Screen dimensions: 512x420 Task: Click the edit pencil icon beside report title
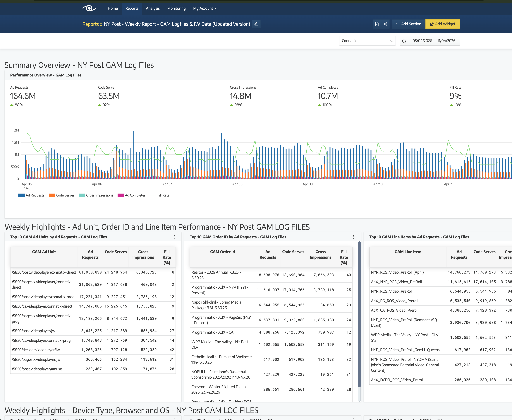pos(256,24)
